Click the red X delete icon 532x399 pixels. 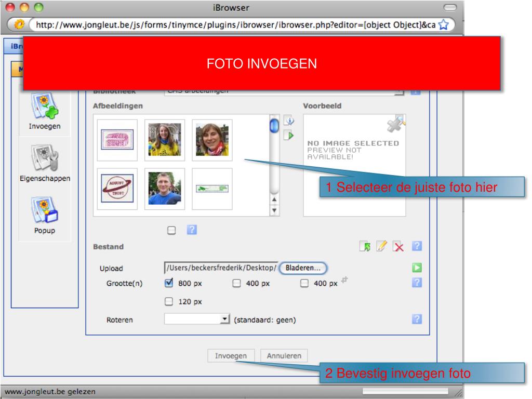click(x=398, y=246)
